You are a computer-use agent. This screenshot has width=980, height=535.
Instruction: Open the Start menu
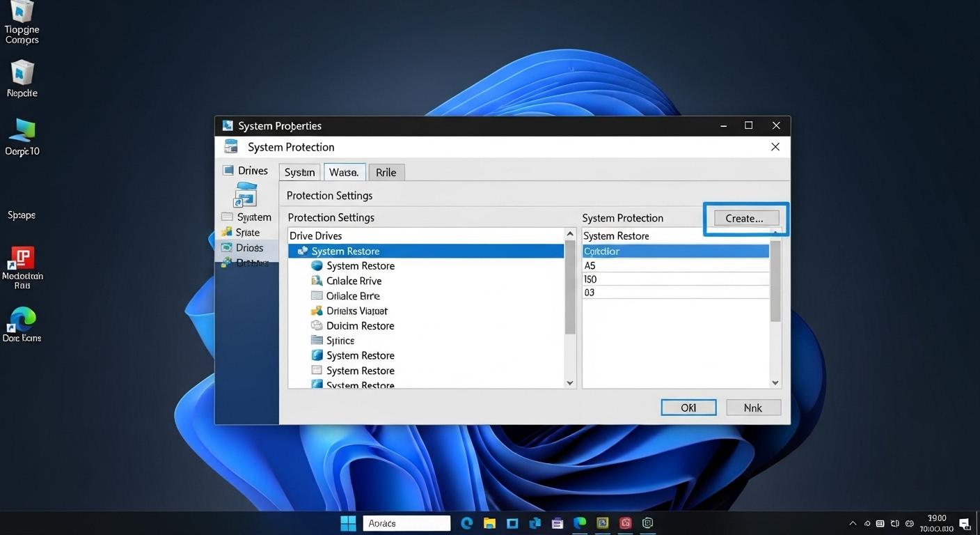(x=347, y=522)
